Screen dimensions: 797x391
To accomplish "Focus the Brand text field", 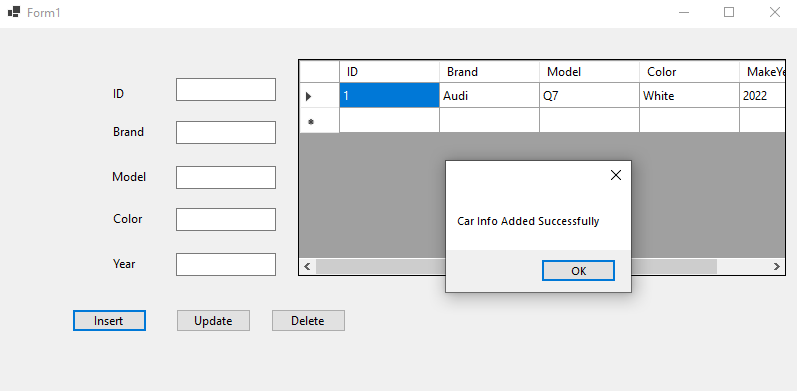I will 226,133.
